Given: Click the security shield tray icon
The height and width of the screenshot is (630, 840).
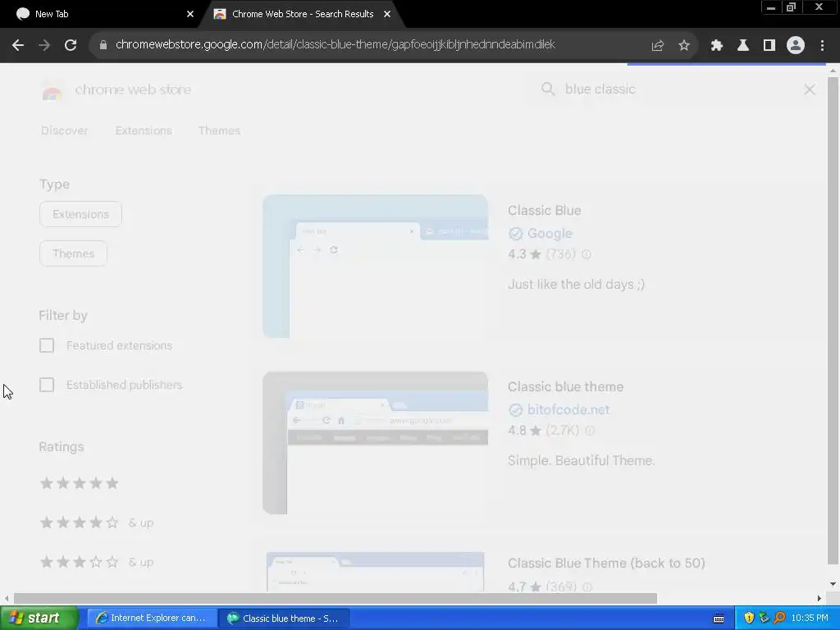Looking at the screenshot, I should [x=749, y=619].
